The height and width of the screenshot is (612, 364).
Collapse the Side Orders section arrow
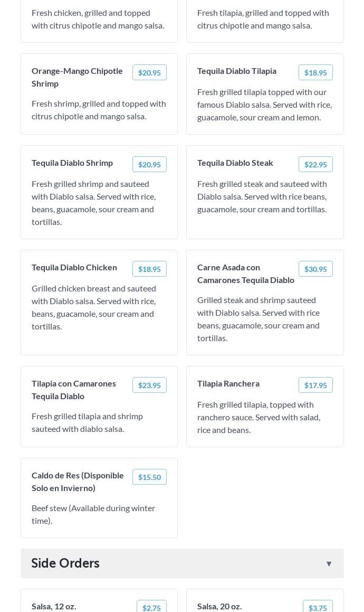[329, 564]
